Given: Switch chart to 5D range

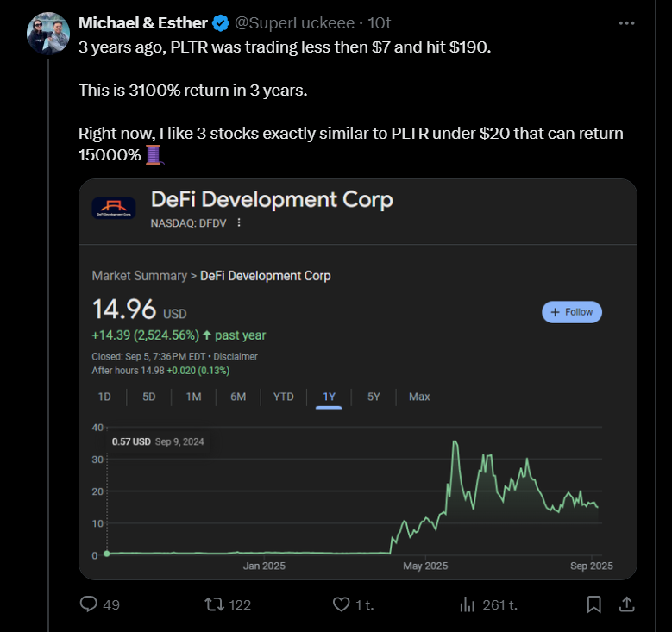Looking at the screenshot, I should [x=148, y=397].
